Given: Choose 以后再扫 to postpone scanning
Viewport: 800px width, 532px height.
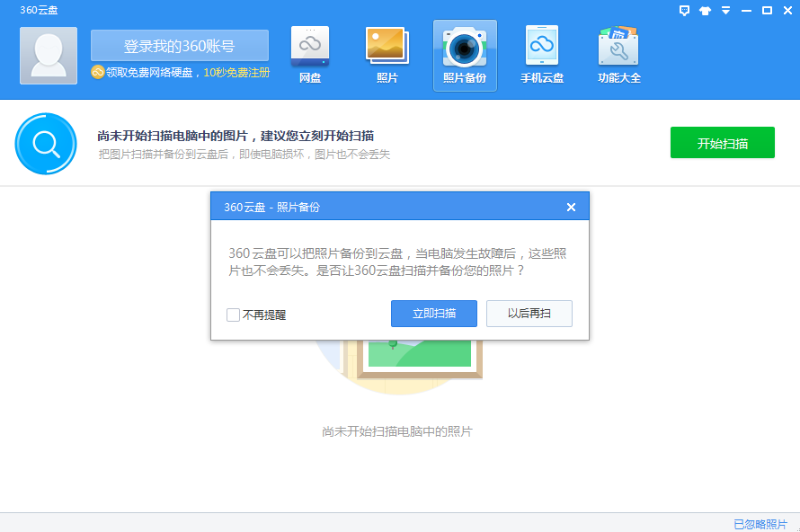Looking at the screenshot, I should pyautogui.click(x=529, y=314).
